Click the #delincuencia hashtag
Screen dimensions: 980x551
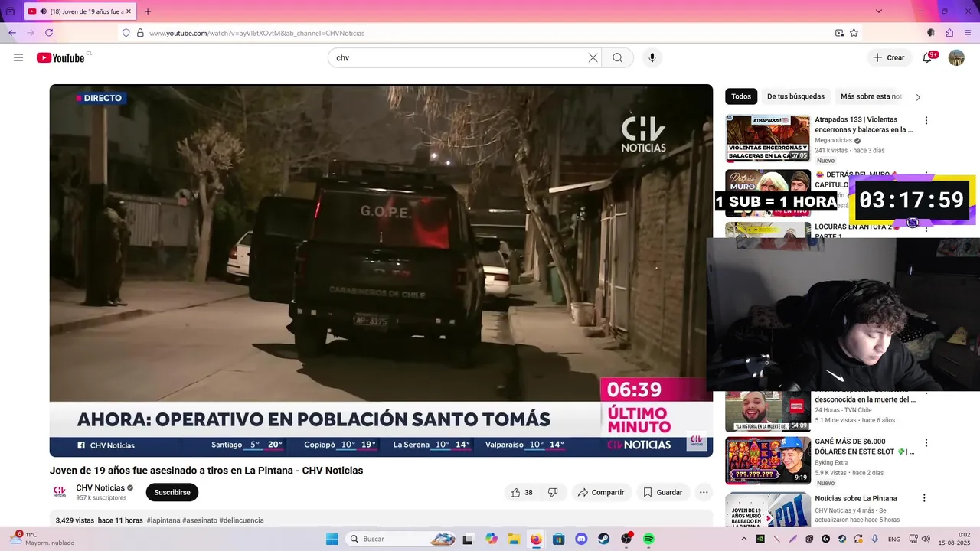(x=241, y=520)
